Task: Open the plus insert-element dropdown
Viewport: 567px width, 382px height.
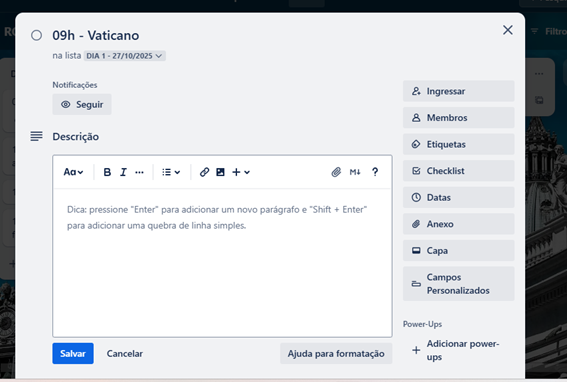Action: pos(241,172)
